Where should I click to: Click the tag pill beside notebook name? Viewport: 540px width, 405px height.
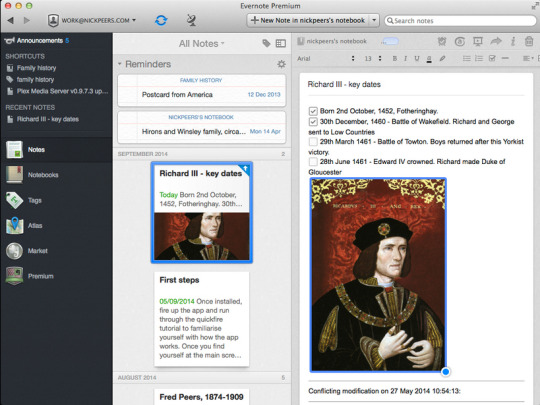click(x=390, y=41)
